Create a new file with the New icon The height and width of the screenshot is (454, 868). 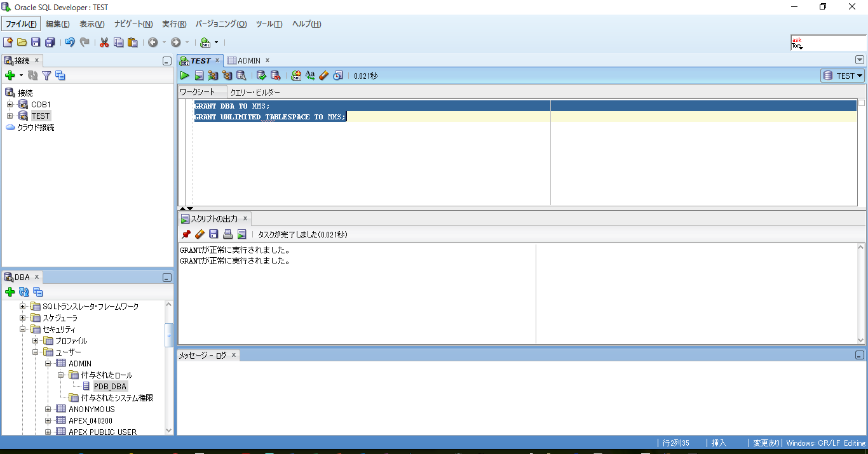coord(8,43)
